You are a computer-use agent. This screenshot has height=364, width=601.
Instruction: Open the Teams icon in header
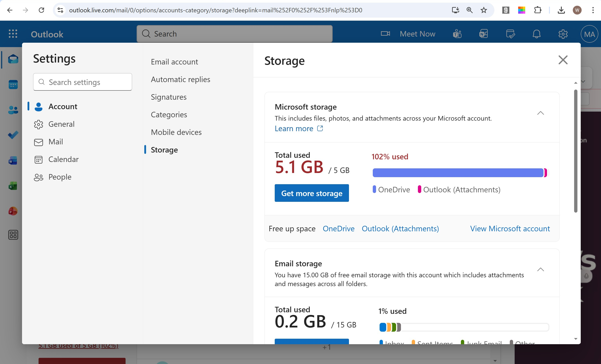457,34
